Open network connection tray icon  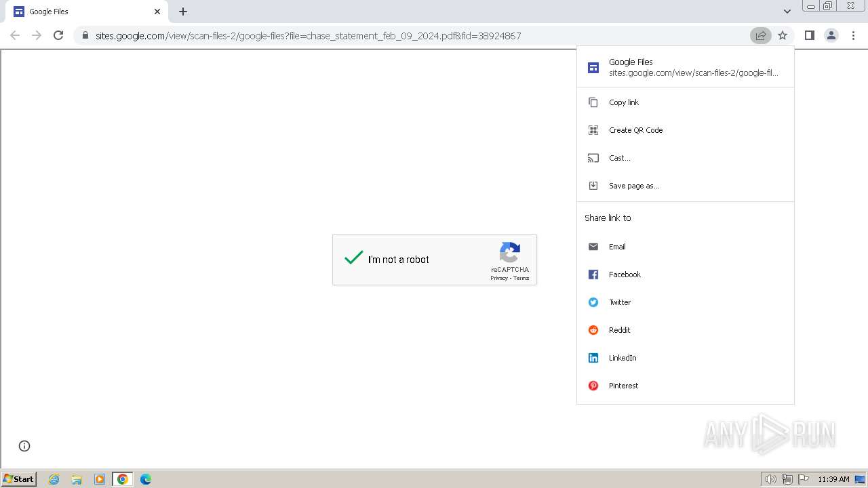[787, 479]
